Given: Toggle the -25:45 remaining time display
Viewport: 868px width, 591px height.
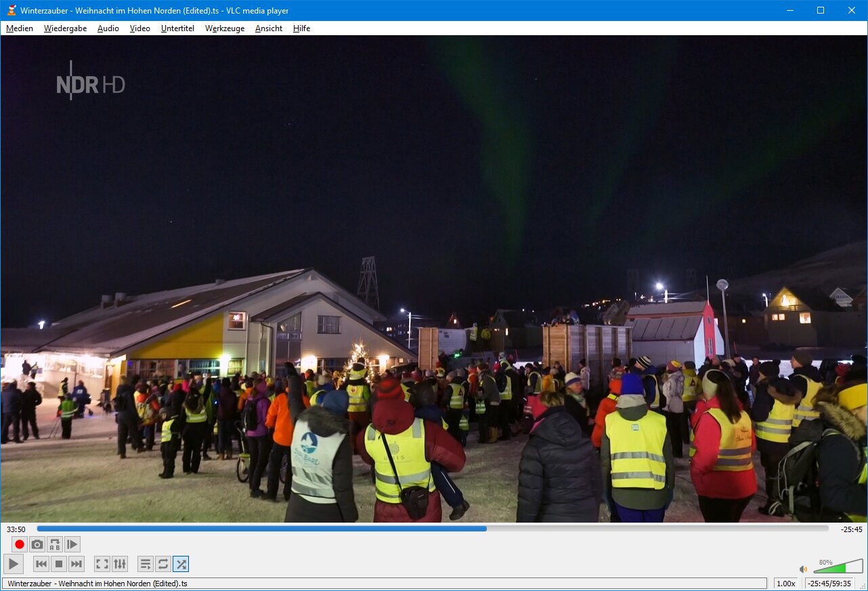Looking at the screenshot, I should coord(851,529).
